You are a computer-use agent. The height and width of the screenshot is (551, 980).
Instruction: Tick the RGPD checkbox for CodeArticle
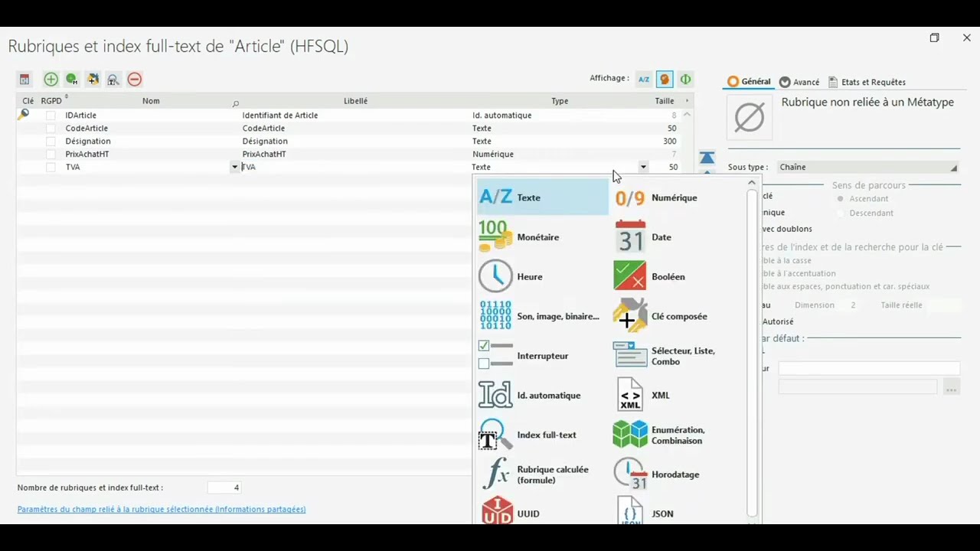(51, 129)
